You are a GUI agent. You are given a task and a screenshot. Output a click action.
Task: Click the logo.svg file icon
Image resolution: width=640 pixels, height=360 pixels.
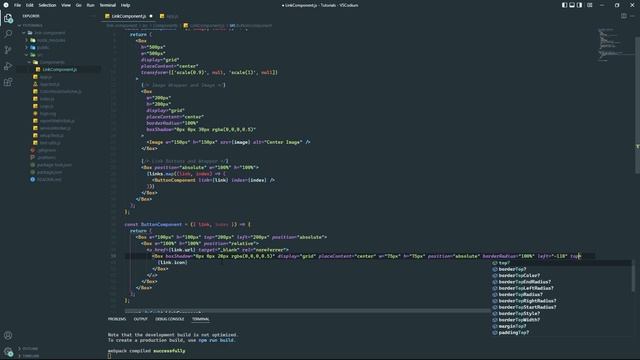35,113
